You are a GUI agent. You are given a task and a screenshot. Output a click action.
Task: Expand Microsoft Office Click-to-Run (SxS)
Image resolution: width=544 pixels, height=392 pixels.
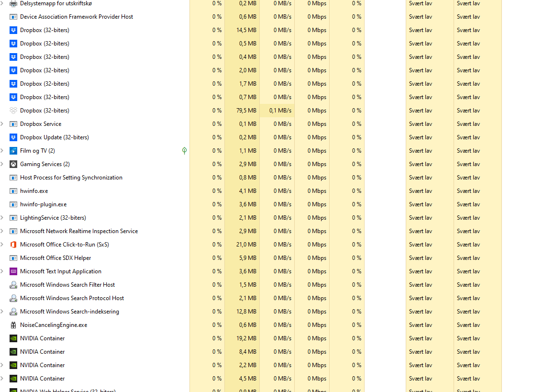point(2,245)
